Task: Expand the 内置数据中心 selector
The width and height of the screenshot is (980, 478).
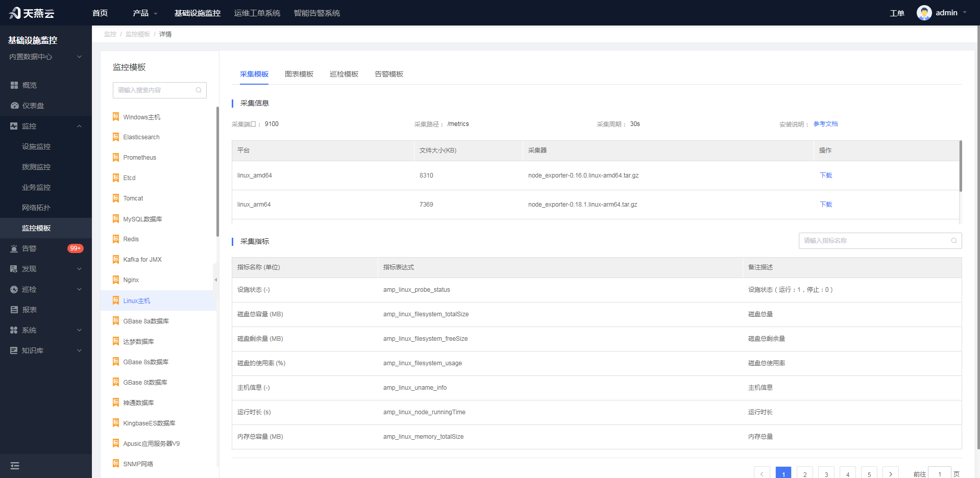Action: click(x=45, y=57)
